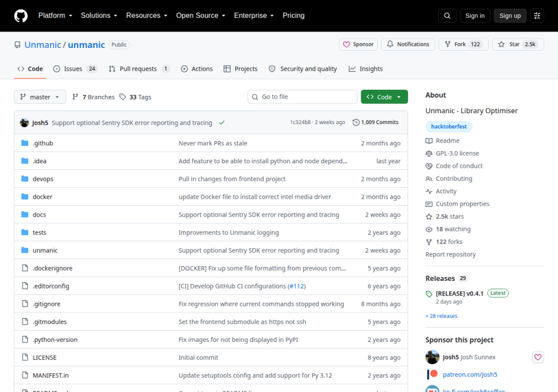This screenshot has width=558, height=392.
Task: Open the .idea folder
Action: [39, 161]
